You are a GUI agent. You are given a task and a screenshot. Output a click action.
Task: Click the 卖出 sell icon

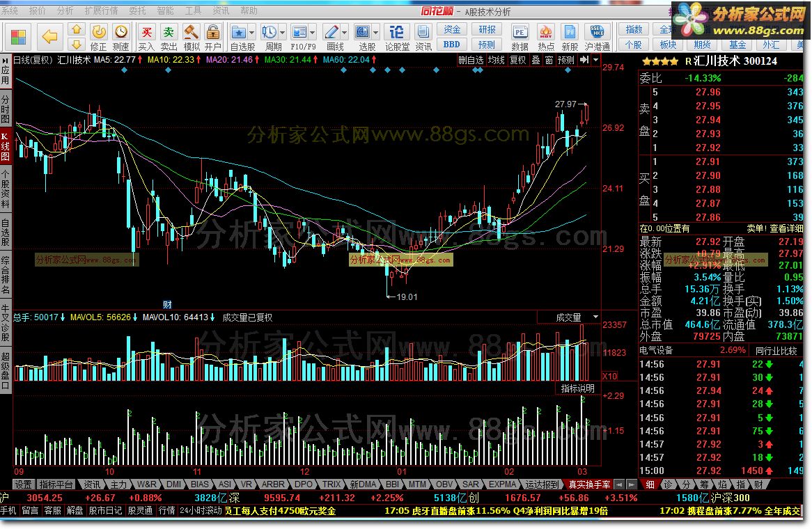(169, 37)
